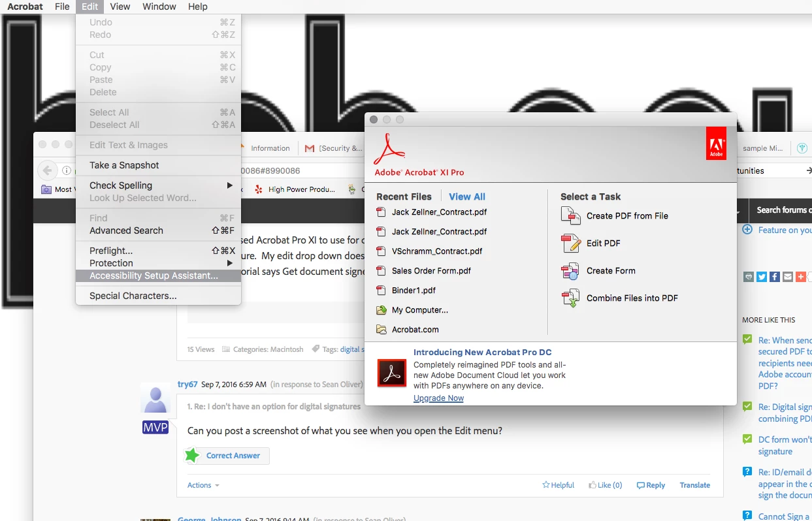Expand the Protection submenu arrow

[x=229, y=263]
